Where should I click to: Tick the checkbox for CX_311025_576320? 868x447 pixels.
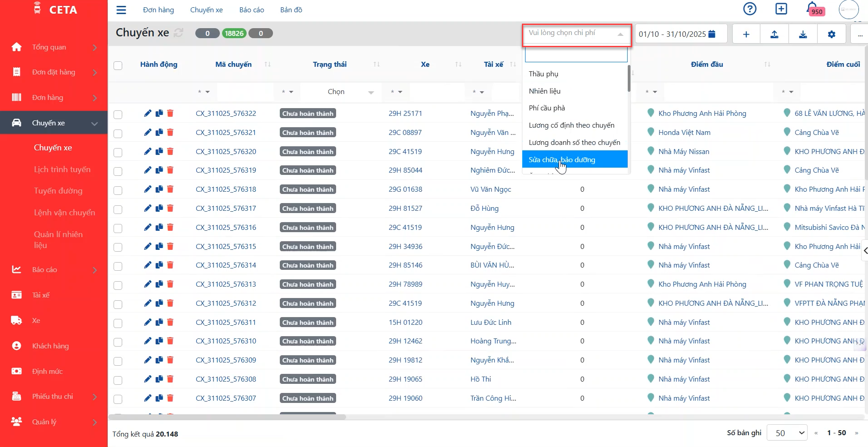(x=118, y=152)
